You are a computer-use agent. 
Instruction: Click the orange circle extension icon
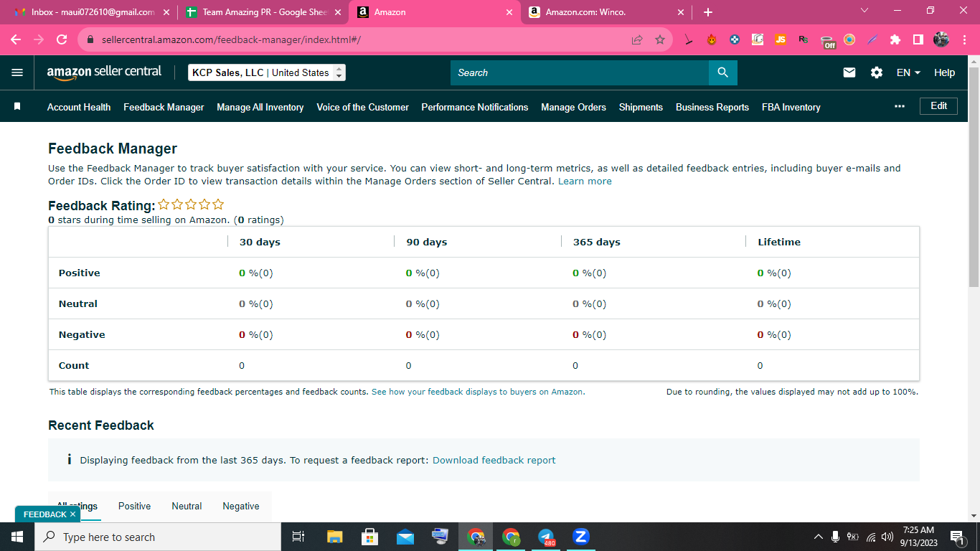[849, 40]
